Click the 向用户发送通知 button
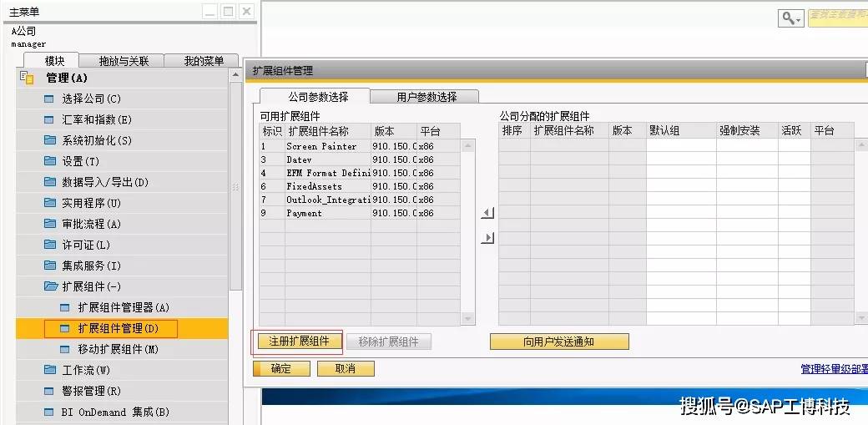This screenshot has height=425, width=868. (x=559, y=342)
